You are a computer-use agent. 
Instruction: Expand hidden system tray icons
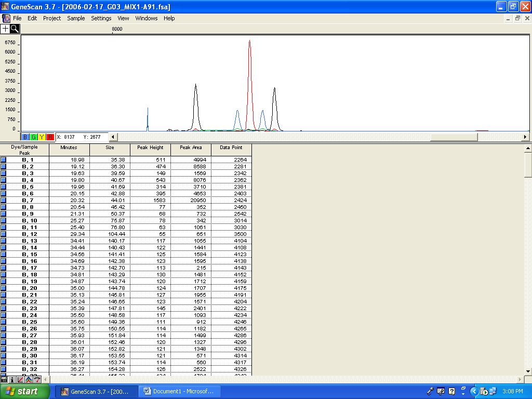point(474,391)
